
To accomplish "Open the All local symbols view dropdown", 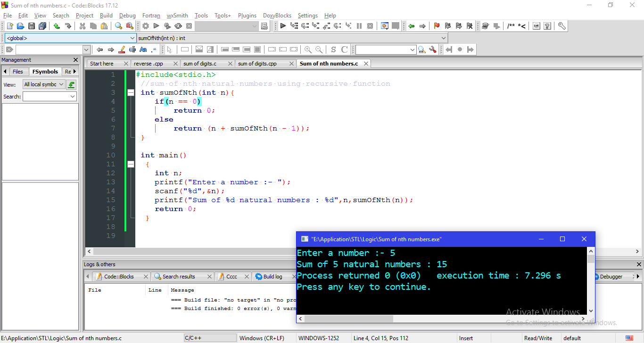I will click(x=61, y=84).
